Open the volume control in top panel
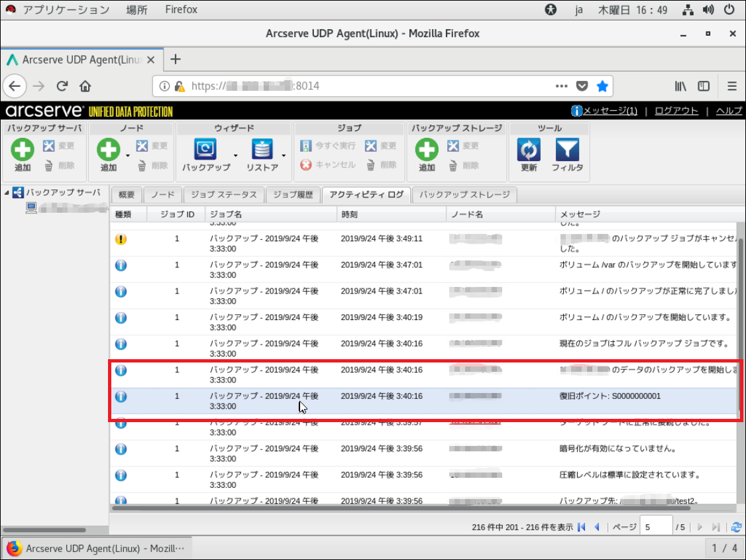746x560 pixels. tap(708, 9)
